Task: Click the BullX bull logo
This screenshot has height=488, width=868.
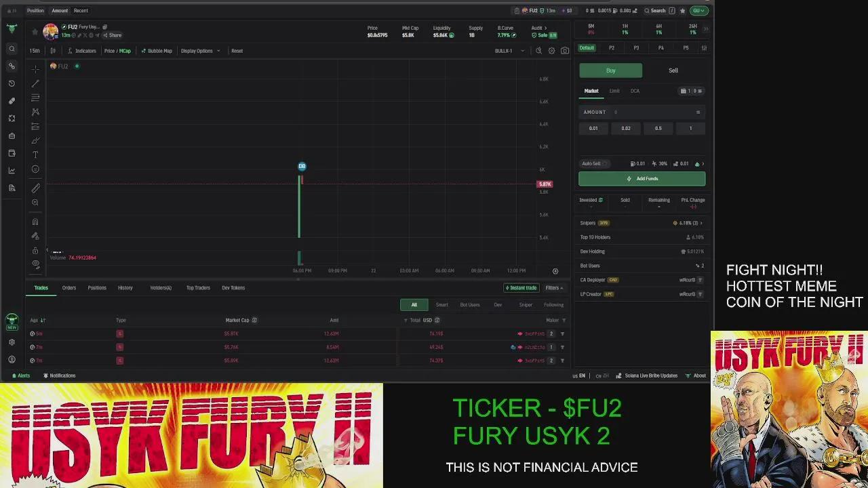Action: click(x=12, y=28)
